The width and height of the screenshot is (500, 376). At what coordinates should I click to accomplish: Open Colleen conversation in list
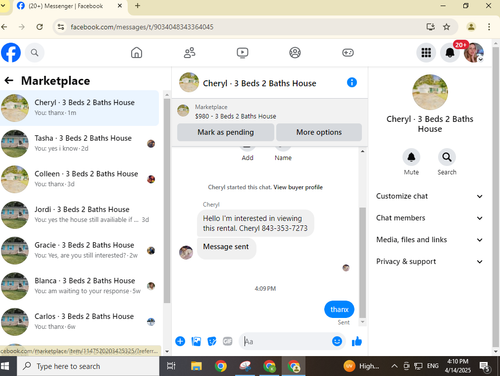point(80,179)
